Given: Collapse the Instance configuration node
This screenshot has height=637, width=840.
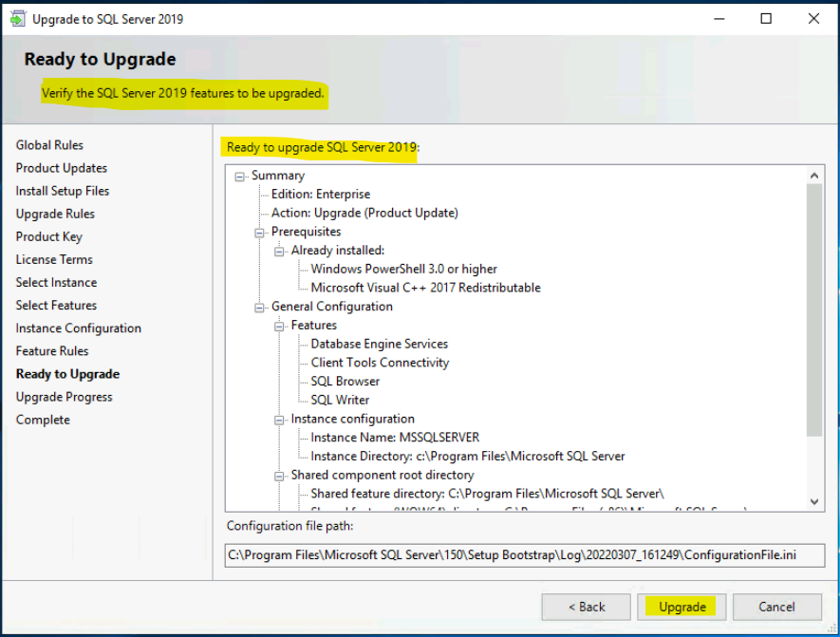Looking at the screenshot, I should 279,420.
